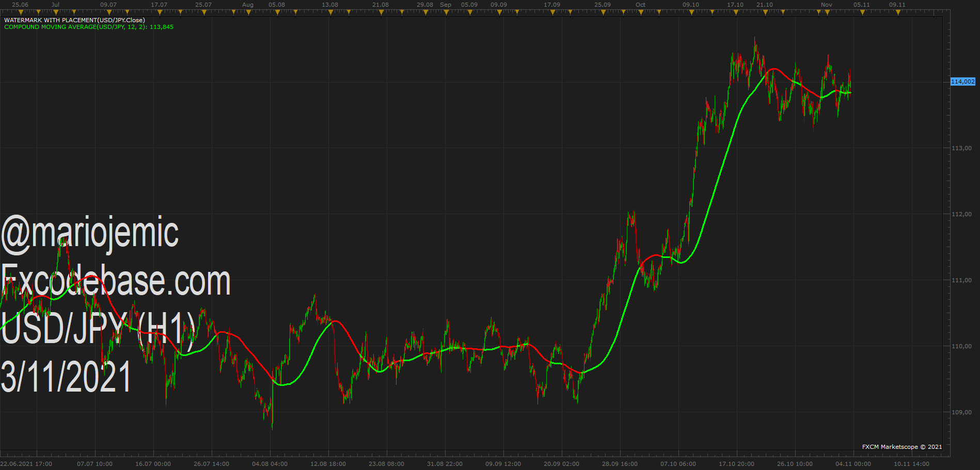Click the blue 114,002 current price tag
This screenshot has height=470, width=980.
click(x=963, y=82)
